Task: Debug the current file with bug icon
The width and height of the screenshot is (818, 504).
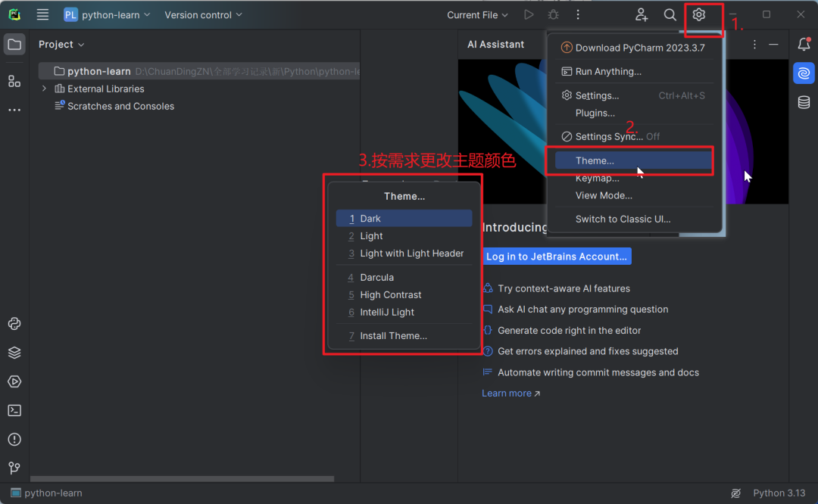Action: coord(553,14)
